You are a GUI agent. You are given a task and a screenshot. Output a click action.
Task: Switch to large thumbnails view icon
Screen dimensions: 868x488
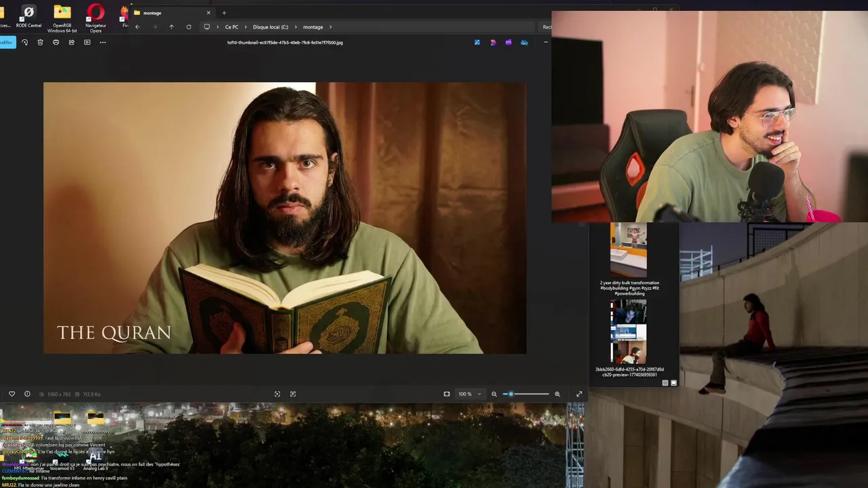point(673,383)
